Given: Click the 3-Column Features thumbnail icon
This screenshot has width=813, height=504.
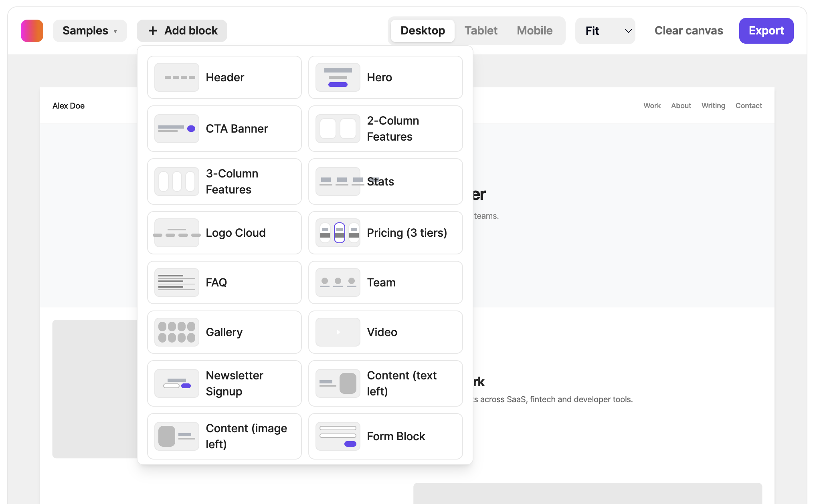Looking at the screenshot, I should click(177, 181).
